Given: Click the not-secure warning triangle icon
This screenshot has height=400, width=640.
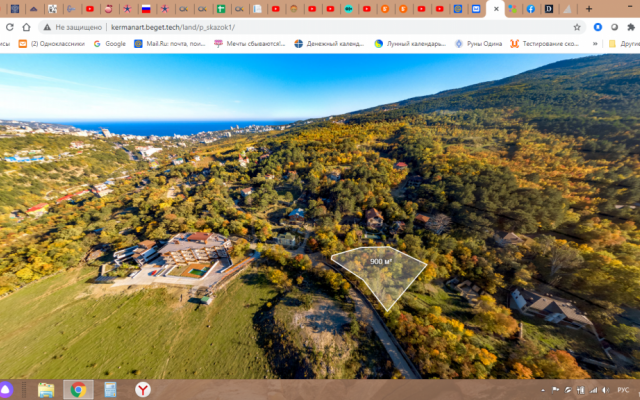Looking at the screenshot, I should [x=47, y=27].
